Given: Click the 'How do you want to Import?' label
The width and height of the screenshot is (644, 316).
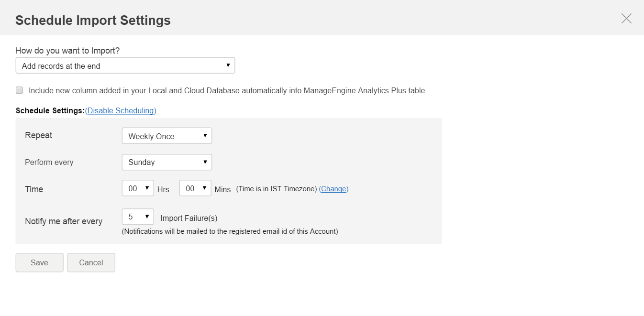Looking at the screenshot, I should click(67, 51).
